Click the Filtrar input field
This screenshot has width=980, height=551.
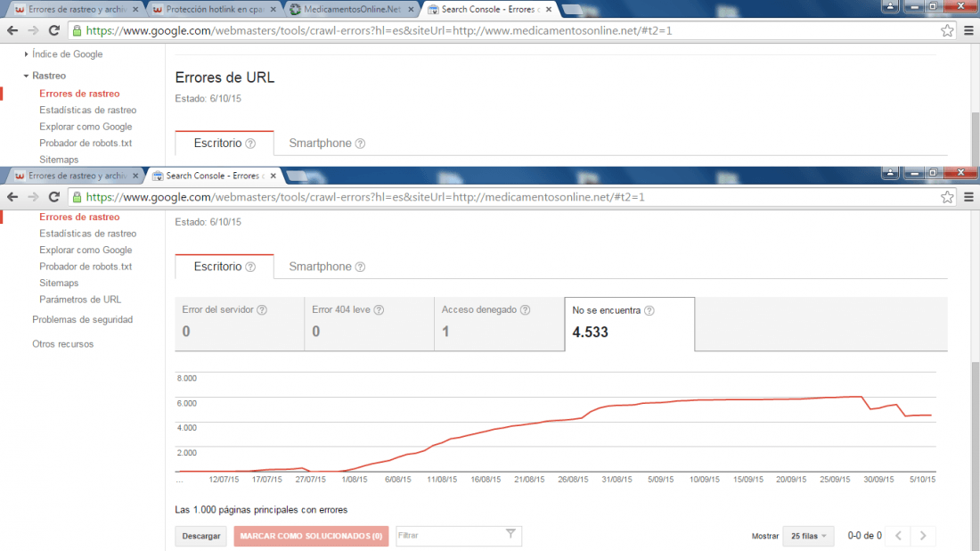click(x=459, y=535)
